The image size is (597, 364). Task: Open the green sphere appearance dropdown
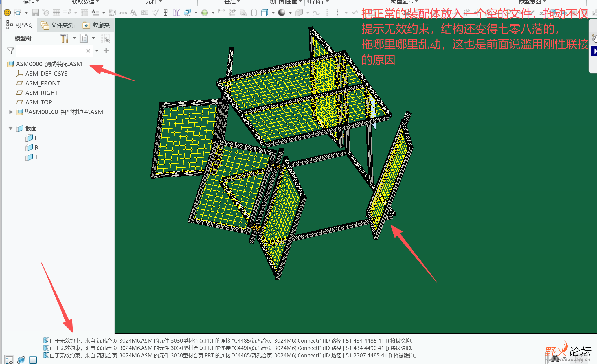pos(213,13)
